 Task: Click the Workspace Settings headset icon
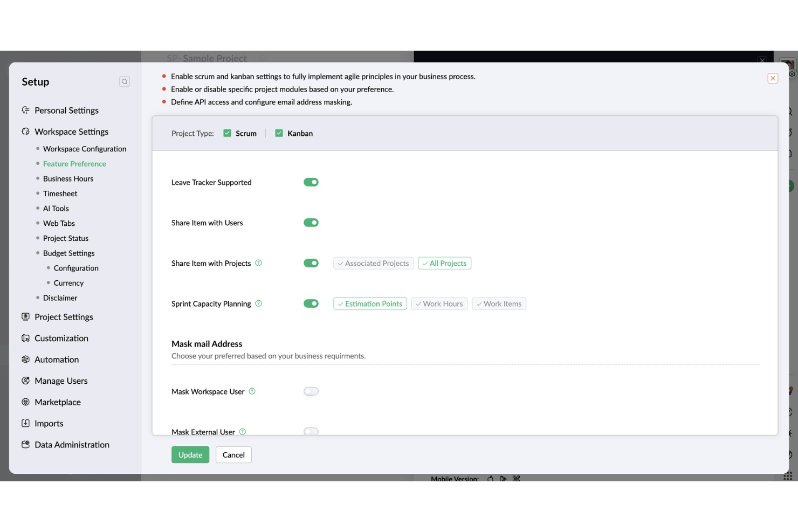[x=25, y=132]
